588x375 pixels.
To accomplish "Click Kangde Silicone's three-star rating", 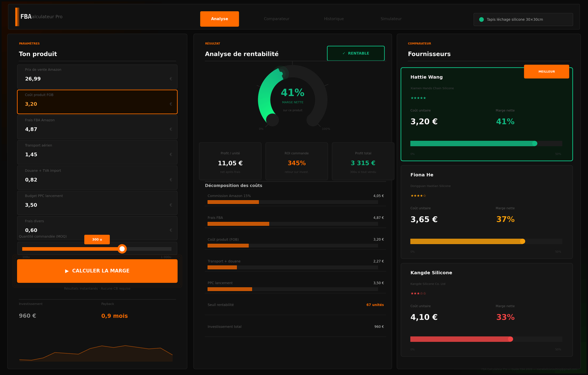I will [x=418, y=293].
